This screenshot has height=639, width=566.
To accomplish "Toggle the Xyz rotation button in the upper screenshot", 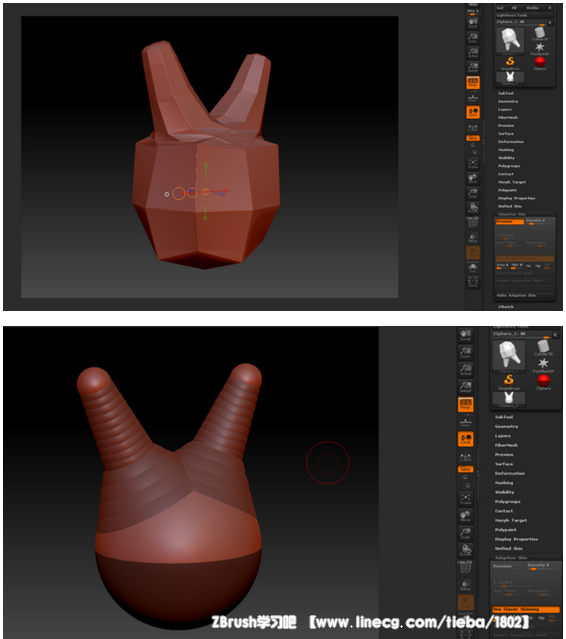I will point(473,138).
